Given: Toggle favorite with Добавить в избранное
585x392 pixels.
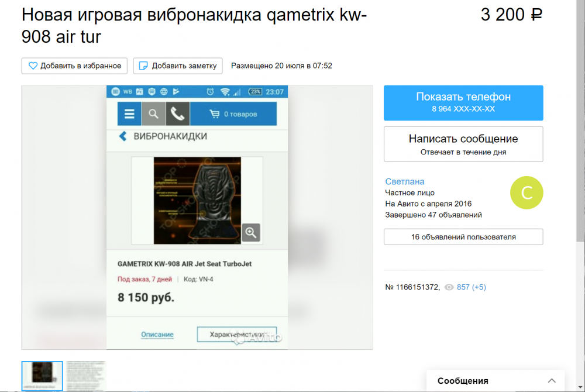Looking at the screenshot, I should coord(74,66).
